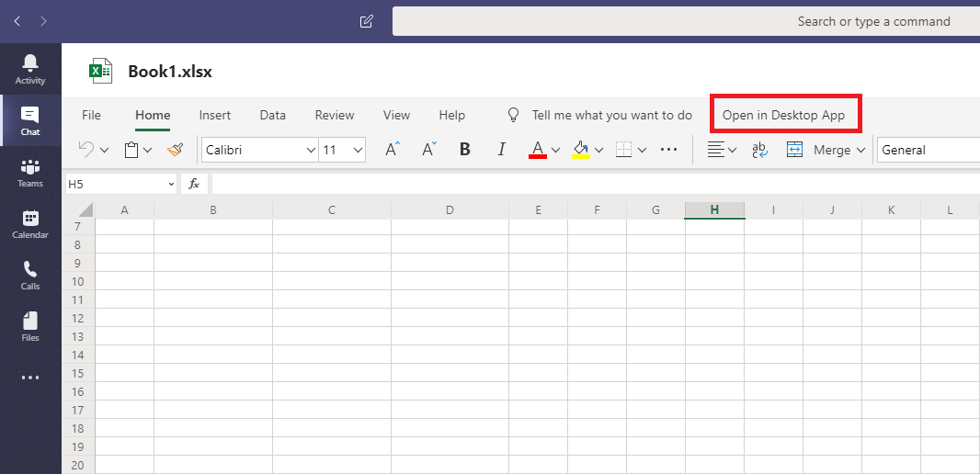Image resolution: width=980 pixels, height=474 pixels.
Task: Open the General number format dropdown
Action: 929,150
